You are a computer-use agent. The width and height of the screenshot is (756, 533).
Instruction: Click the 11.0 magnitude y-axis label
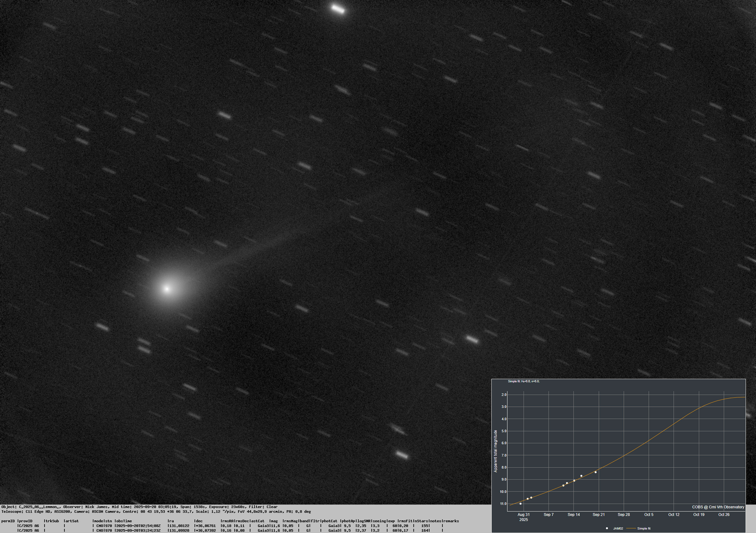point(503,504)
